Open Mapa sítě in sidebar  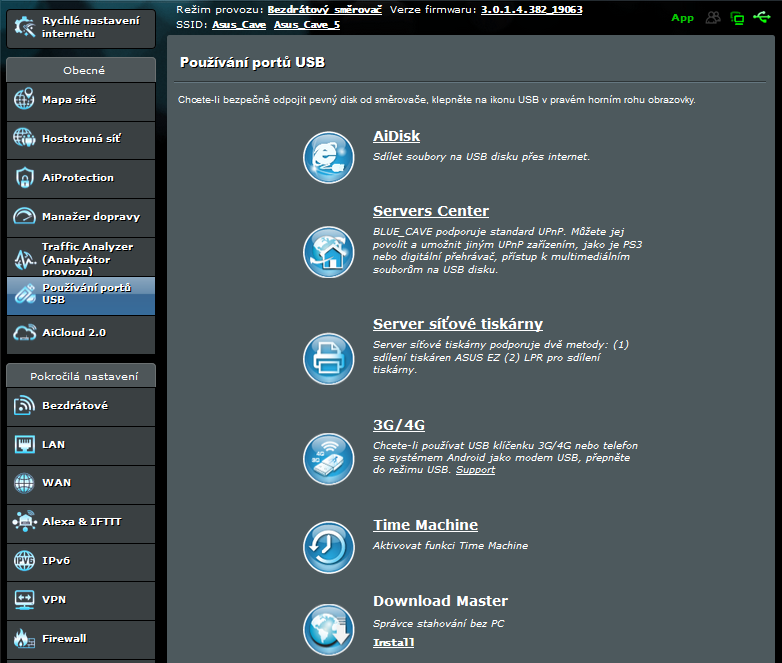click(80, 100)
